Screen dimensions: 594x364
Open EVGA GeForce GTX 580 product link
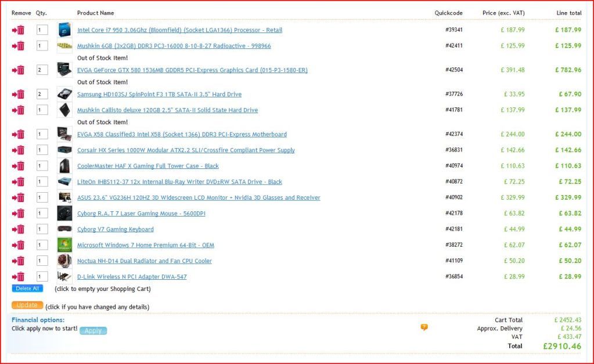click(192, 70)
